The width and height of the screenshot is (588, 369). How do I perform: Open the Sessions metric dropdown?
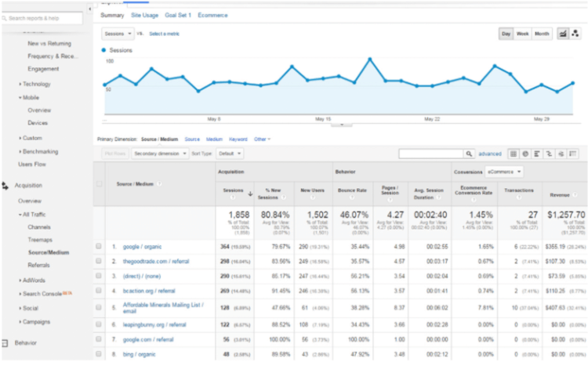[x=118, y=34]
